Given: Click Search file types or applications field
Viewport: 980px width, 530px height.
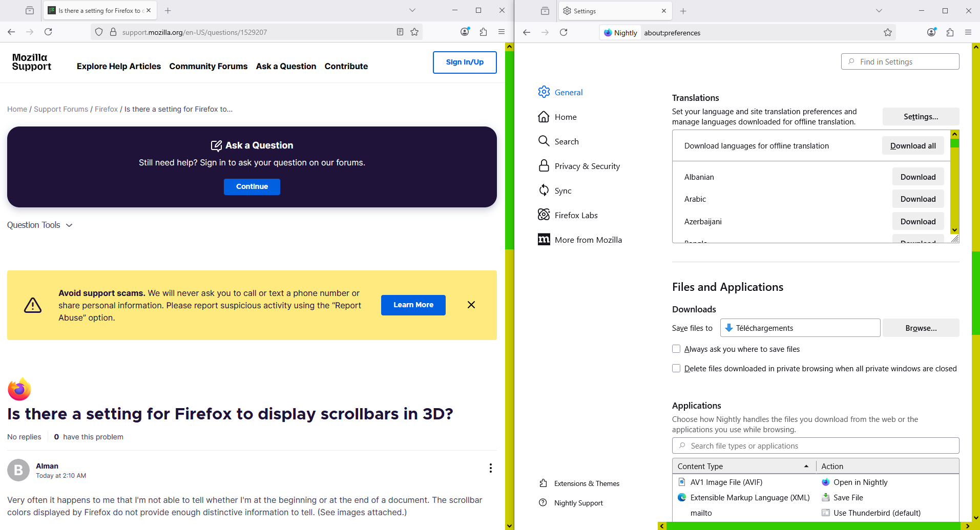Looking at the screenshot, I should coord(816,446).
